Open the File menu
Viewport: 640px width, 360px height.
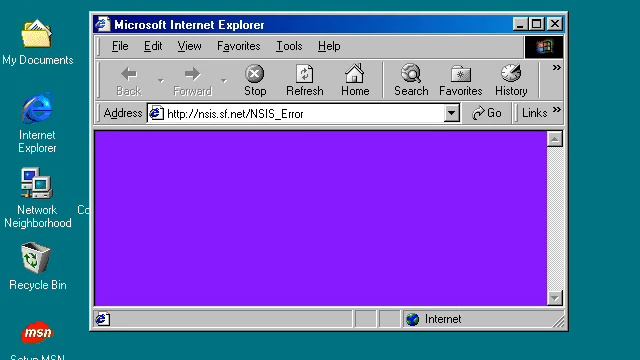pos(120,46)
